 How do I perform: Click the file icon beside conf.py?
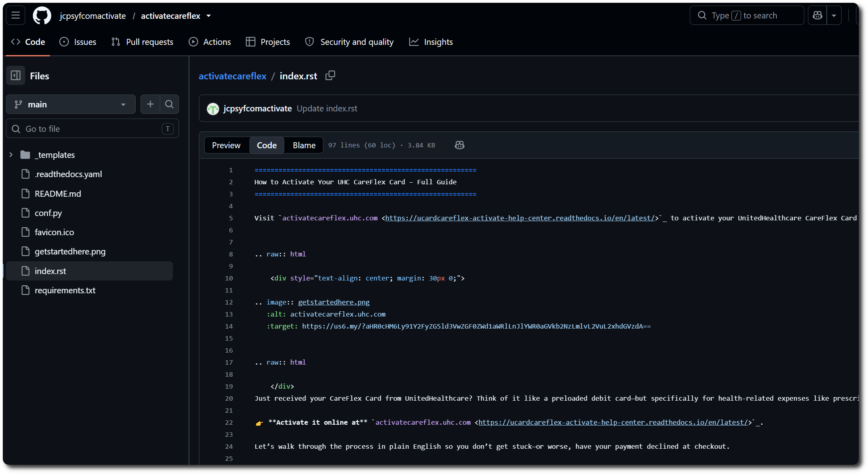click(26, 213)
